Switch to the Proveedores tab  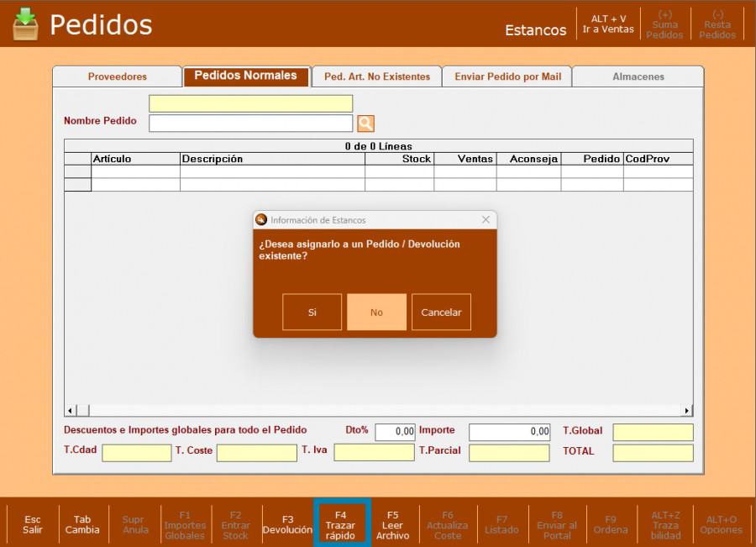coord(118,76)
